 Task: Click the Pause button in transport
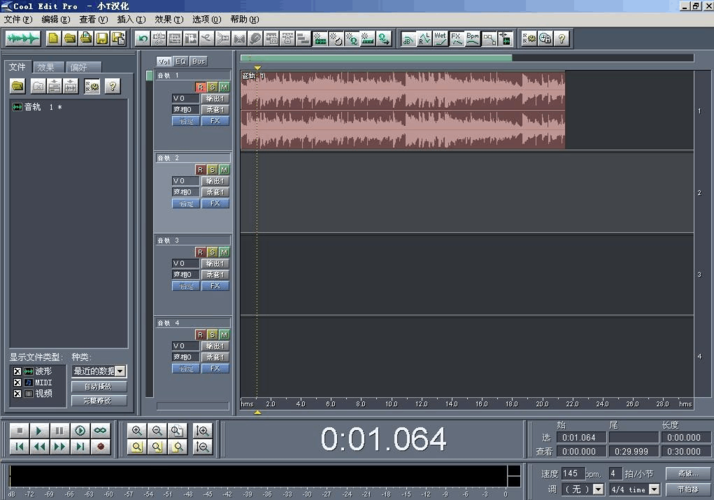59,430
